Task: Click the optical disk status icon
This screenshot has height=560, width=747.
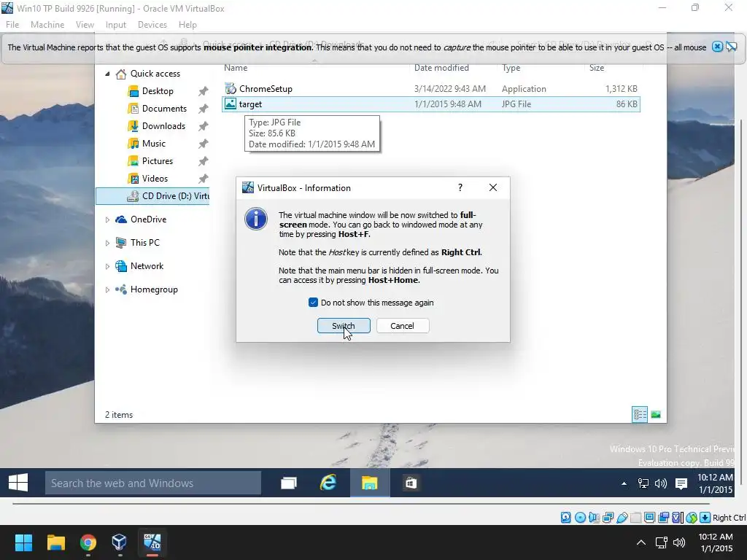Action: pyautogui.click(x=580, y=518)
